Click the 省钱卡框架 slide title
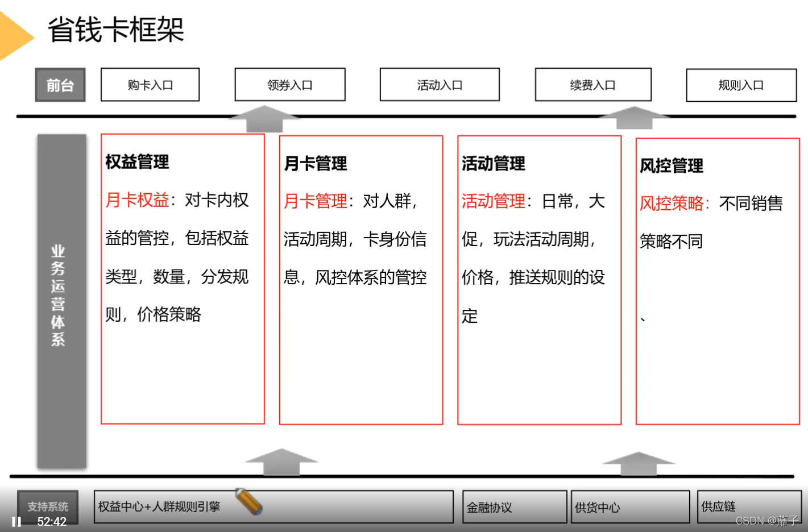The image size is (808, 532). click(x=116, y=30)
